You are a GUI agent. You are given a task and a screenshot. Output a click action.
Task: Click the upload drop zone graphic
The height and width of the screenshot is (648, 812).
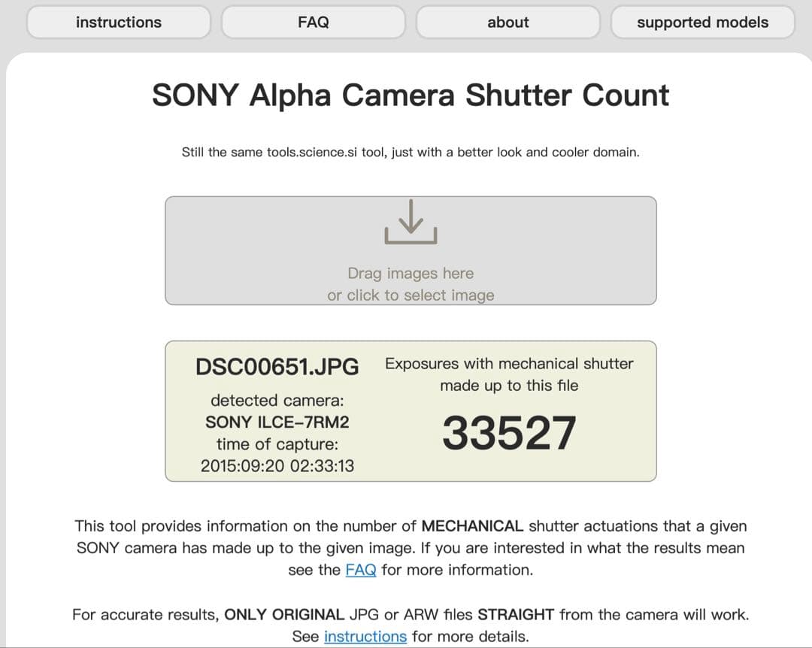click(411, 250)
